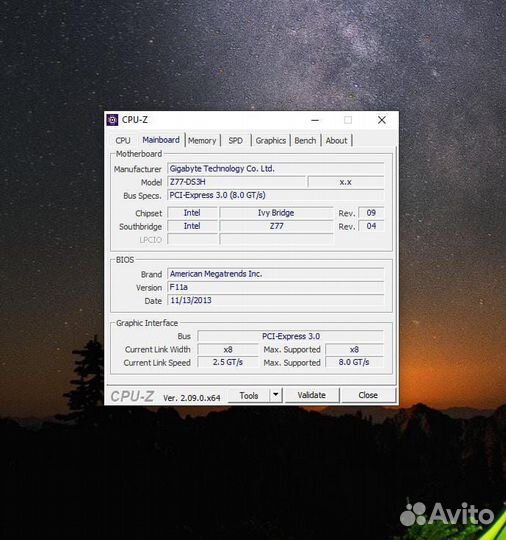Click the Current Link Width x8 value
Image resolution: width=506 pixels, height=540 pixels.
point(228,350)
